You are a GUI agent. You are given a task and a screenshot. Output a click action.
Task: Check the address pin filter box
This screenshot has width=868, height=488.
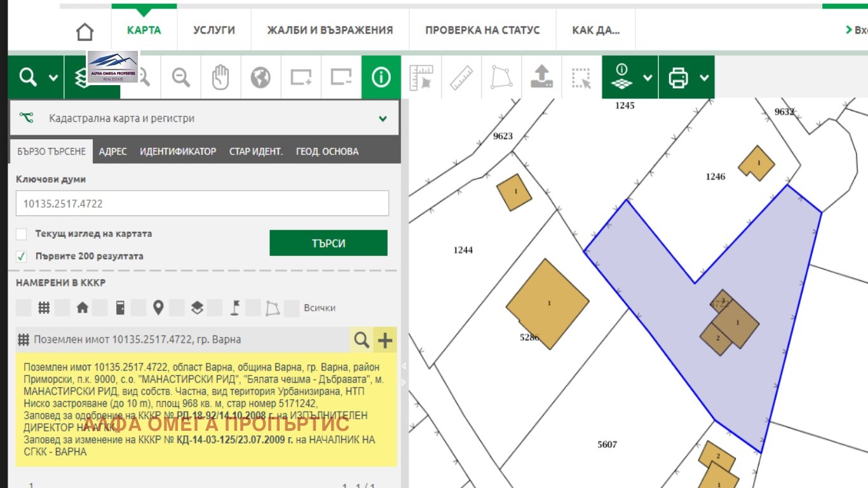pyautogui.click(x=139, y=308)
